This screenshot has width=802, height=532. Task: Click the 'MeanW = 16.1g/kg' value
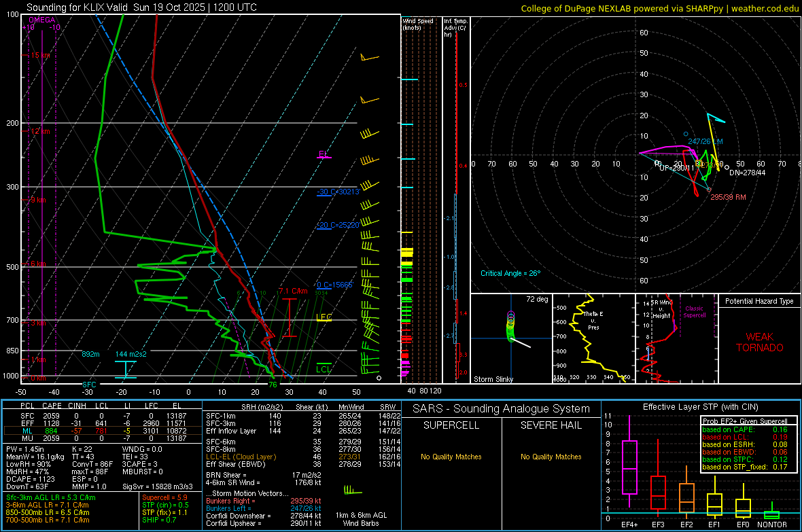click(x=35, y=457)
